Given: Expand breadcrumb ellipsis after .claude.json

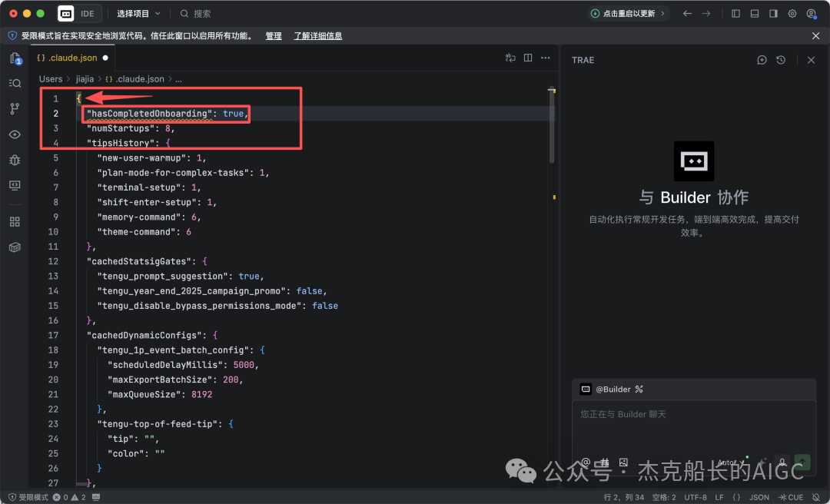Looking at the screenshot, I should [x=178, y=79].
